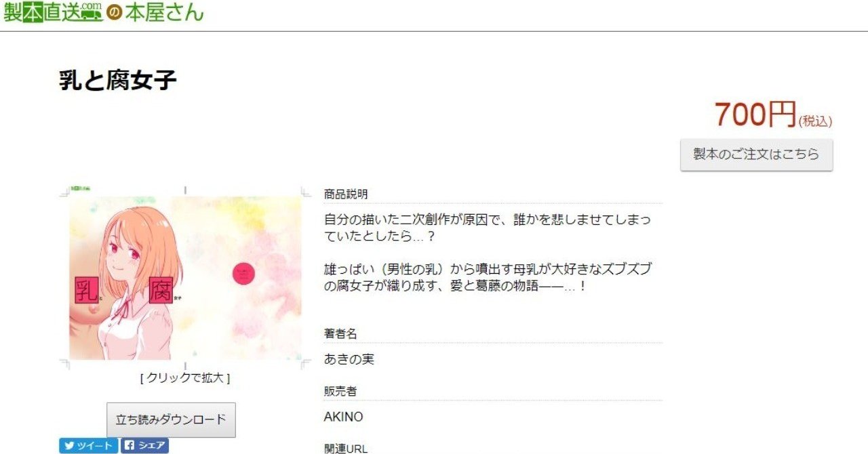Viewport: 868px width, 454px height.
Task: Enlarge the book cover image
Action: pos(185,278)
